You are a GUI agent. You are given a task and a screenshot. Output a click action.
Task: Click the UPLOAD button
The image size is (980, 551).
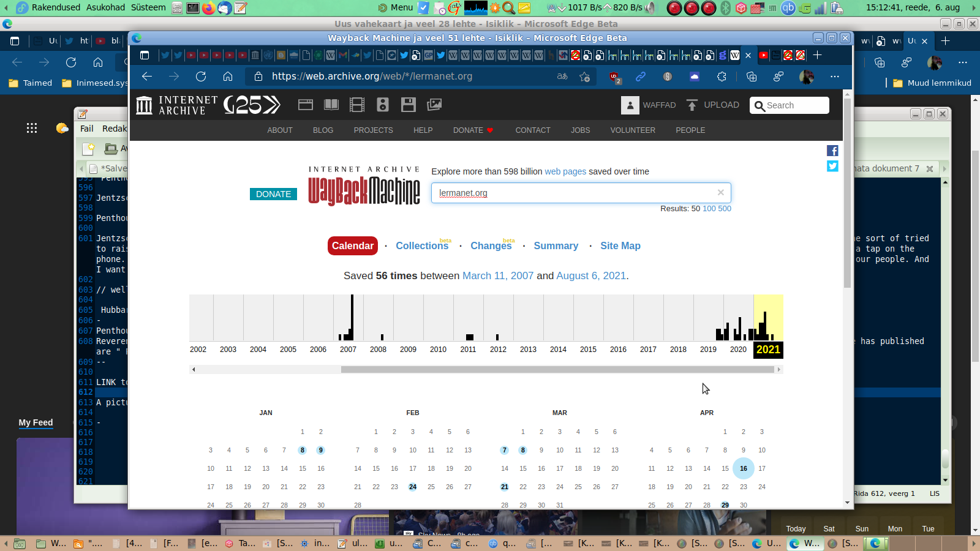click(x=713, y=105)
